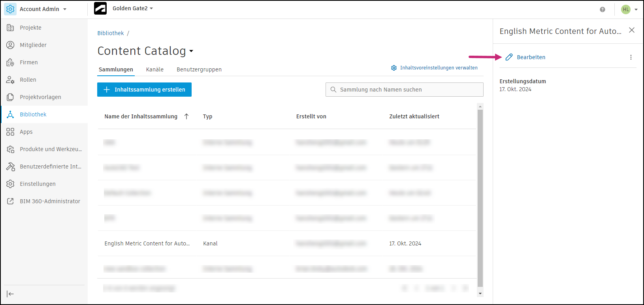
Task: Open the Account Admin module dropdown
Action: [64, 9]
